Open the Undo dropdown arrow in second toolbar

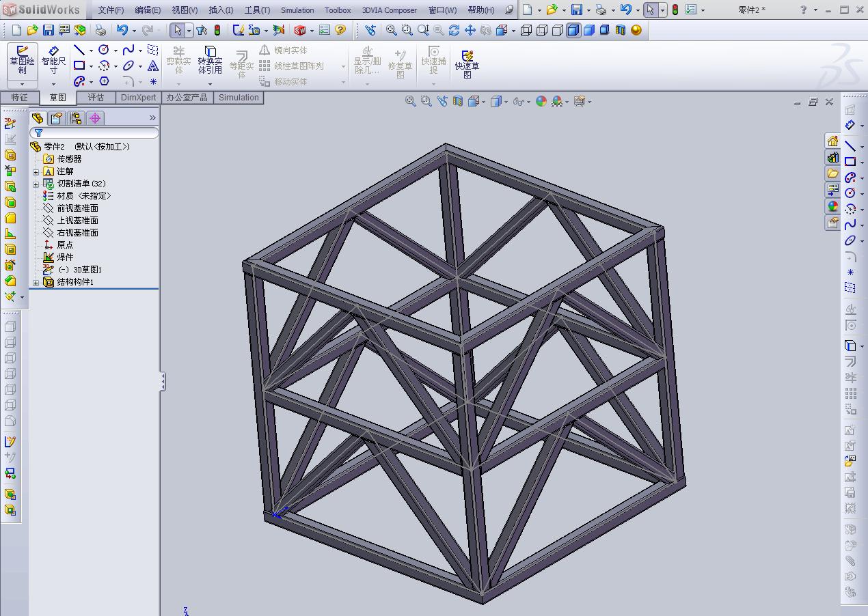(134, 30)
